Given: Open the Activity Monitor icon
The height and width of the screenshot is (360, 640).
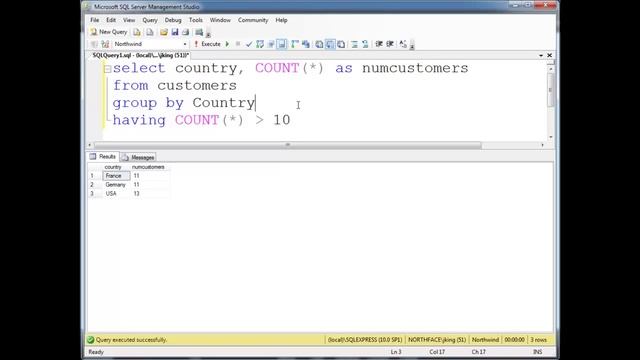Looking at the screenshot, I should 199,32.
